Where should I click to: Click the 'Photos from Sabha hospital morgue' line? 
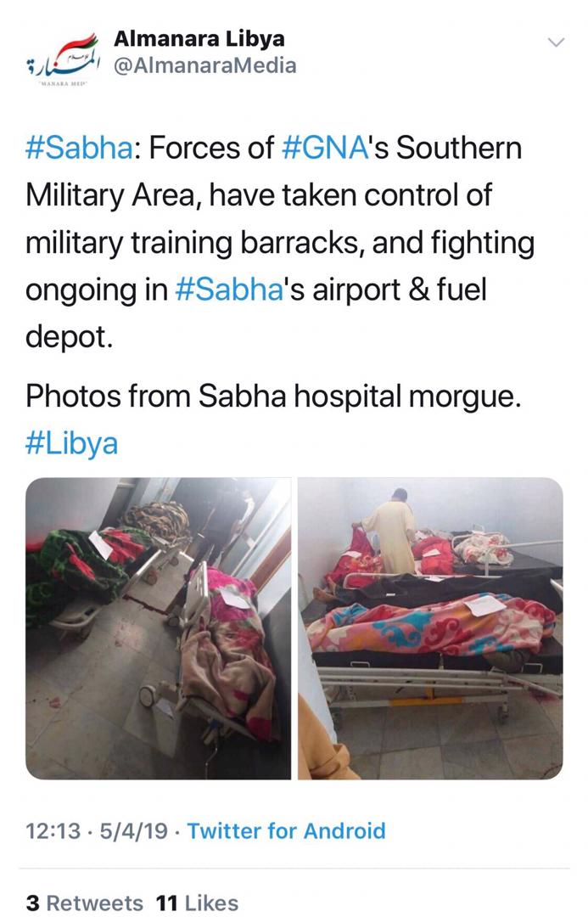point(272,397)
